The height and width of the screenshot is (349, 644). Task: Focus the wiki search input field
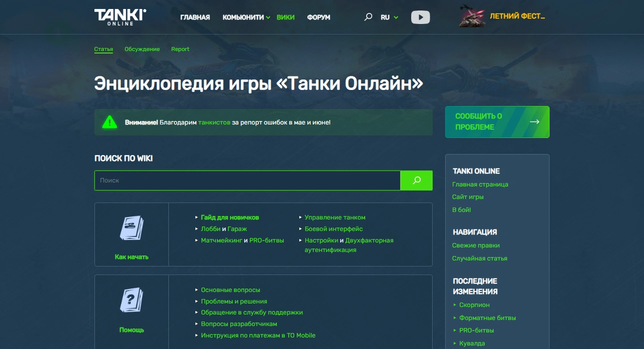coord(247,180)
